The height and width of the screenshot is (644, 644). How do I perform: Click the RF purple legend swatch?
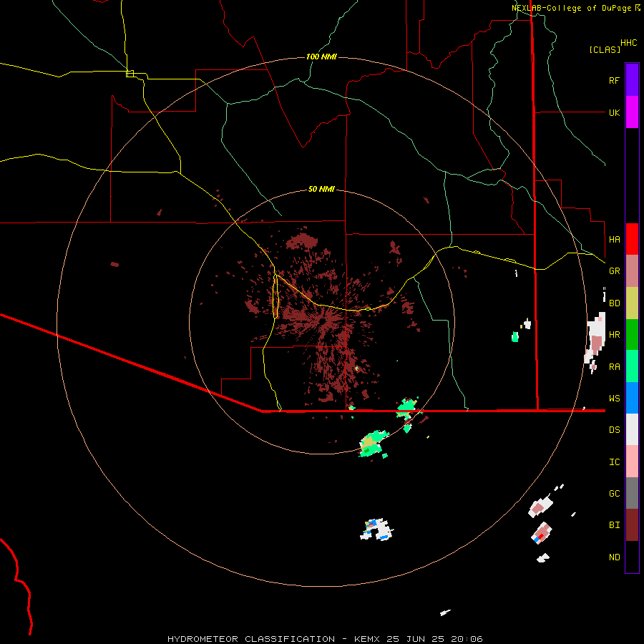632,80
